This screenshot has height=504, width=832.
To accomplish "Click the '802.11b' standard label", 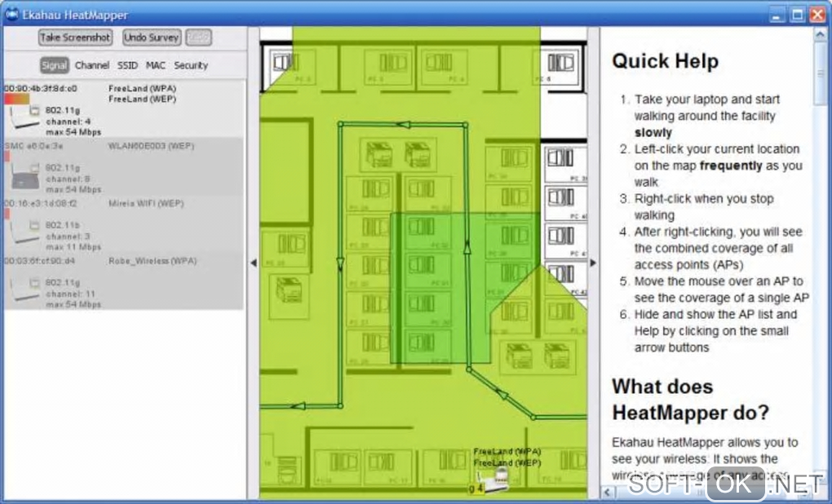I will click(63, 225).
